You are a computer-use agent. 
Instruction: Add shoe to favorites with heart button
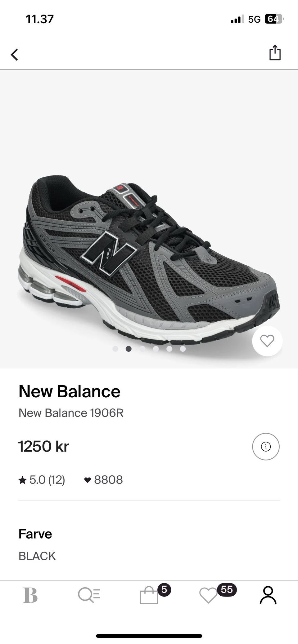click(x=267, y=341)
